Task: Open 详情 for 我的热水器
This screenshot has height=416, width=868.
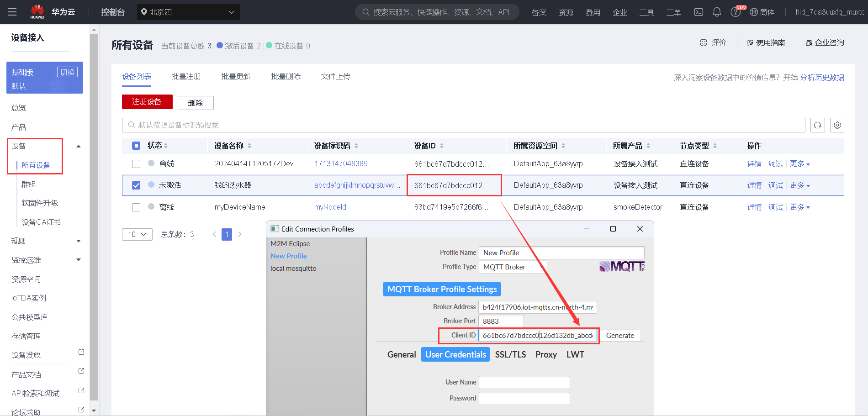Action: coord(754,185)
